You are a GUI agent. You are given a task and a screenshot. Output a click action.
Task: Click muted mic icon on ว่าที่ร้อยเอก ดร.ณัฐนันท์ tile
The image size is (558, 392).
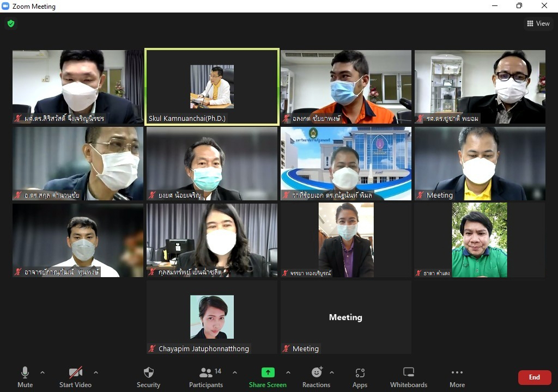[286, 195]
